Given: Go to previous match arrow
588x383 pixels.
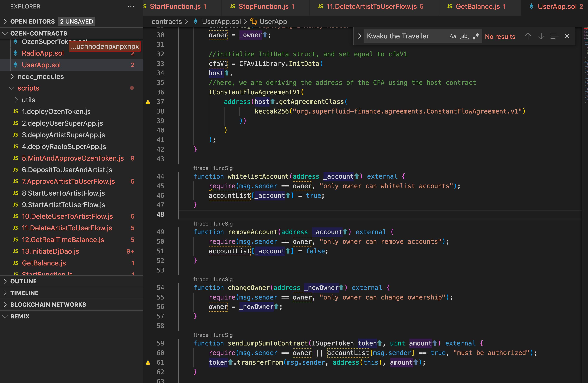Looking at the screenshot, I should (x=528, y=36).
